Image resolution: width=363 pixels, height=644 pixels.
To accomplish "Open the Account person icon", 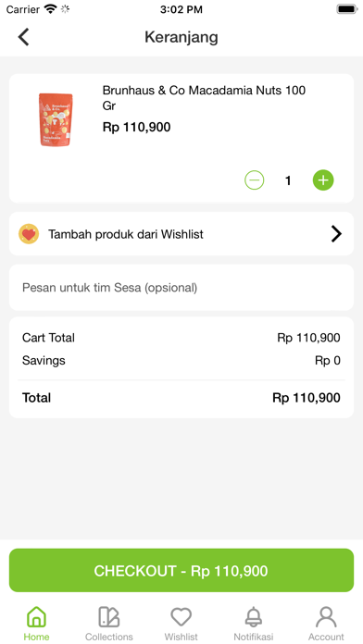I will pyautogui.click(x=326, y=617).
